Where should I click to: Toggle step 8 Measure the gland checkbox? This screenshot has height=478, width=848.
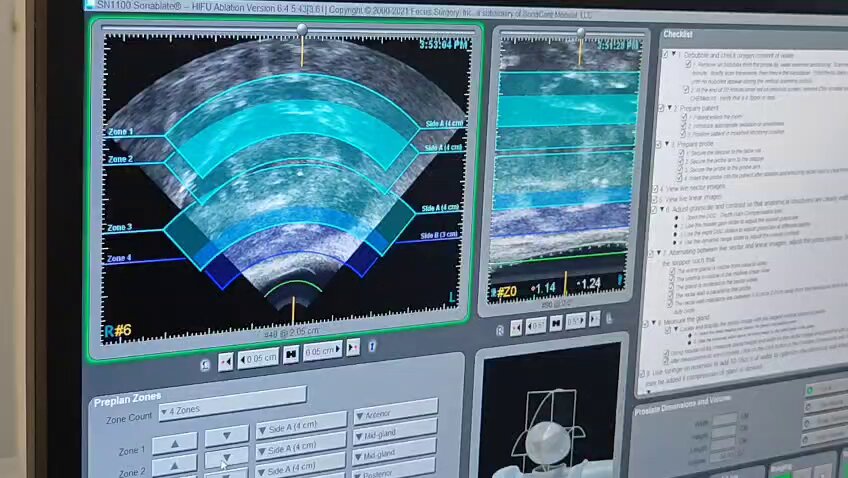pyautogui.click(x=646, y=324)
